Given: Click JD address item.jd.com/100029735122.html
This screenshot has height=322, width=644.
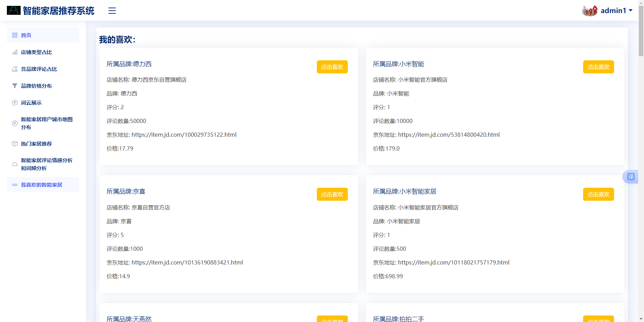Looking at the screenshot, I should click(x=184, y=135).
